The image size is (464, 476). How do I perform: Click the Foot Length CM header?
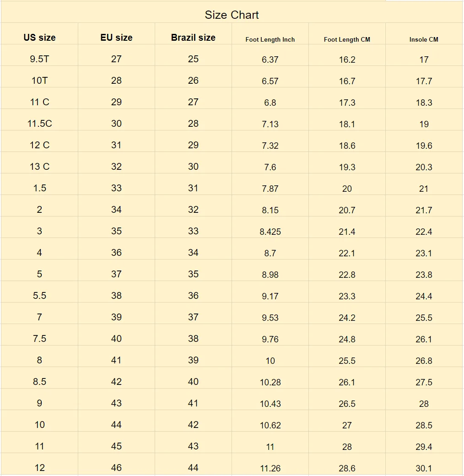(347, 39)
